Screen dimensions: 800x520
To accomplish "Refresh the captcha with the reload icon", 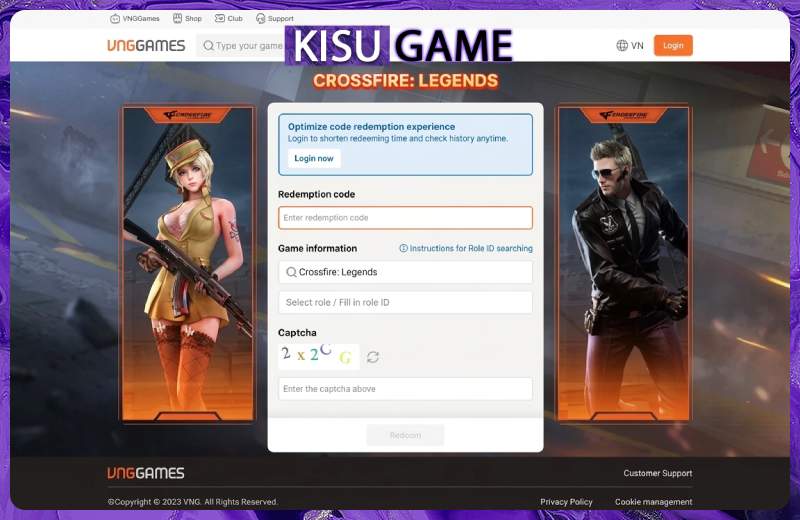I will coord(373,357).
